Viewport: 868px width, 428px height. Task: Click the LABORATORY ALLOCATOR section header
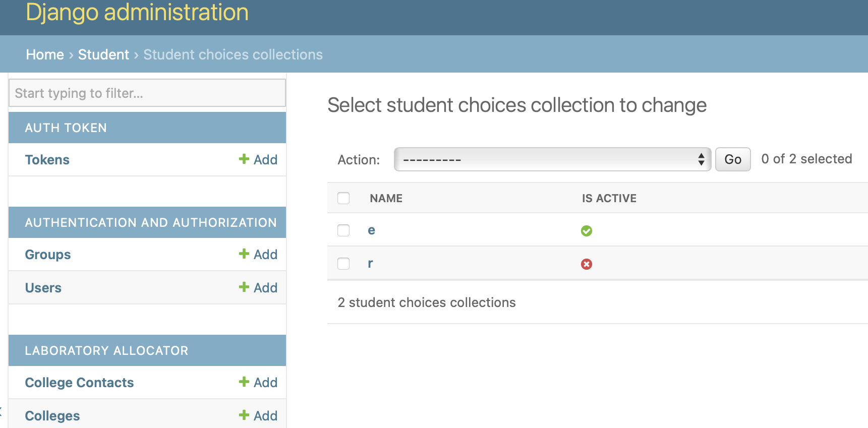147,350
